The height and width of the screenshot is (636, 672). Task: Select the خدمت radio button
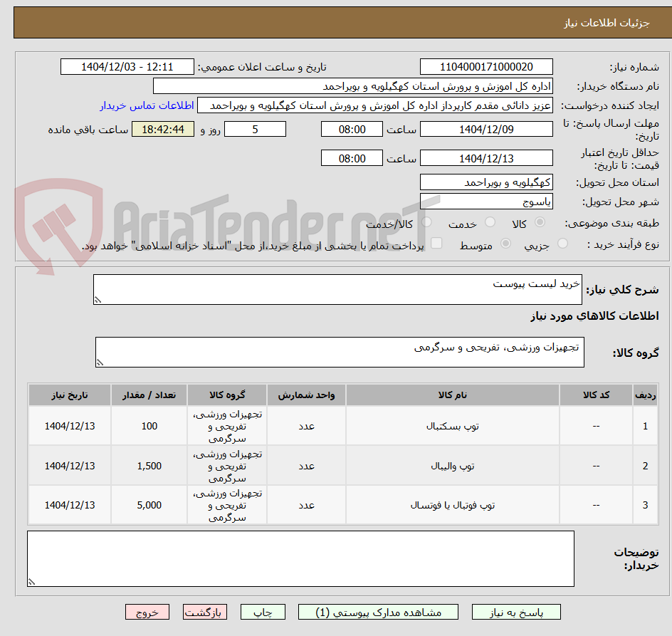490,222
